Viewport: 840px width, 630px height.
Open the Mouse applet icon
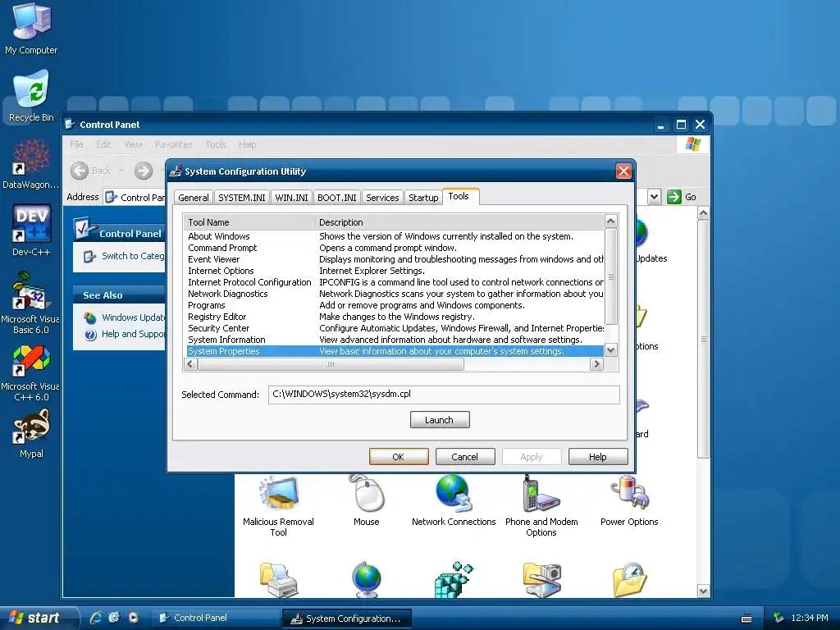pyautogui.click(x=367, y=500)
